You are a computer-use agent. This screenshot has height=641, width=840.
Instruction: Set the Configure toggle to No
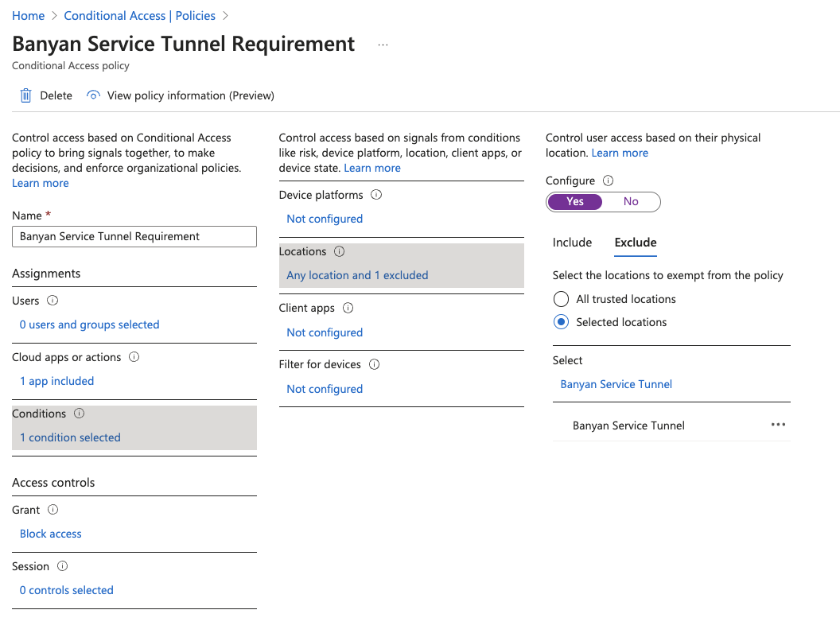(631, 202)
